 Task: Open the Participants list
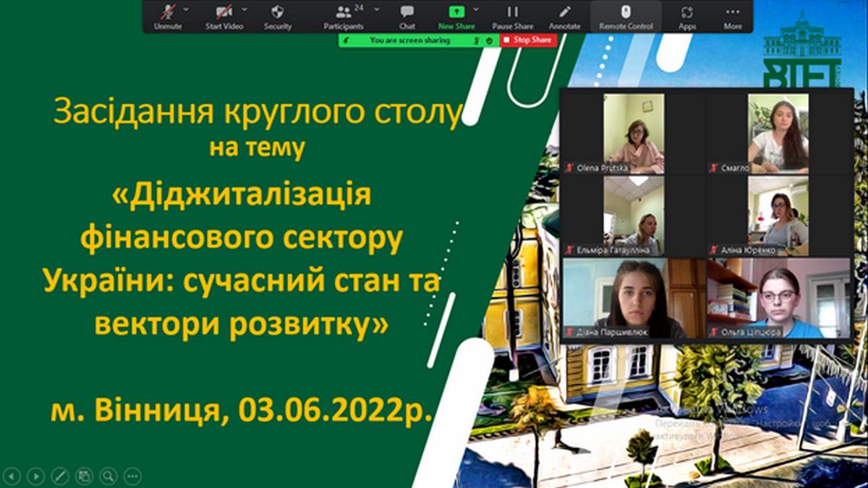click(344, 16)
